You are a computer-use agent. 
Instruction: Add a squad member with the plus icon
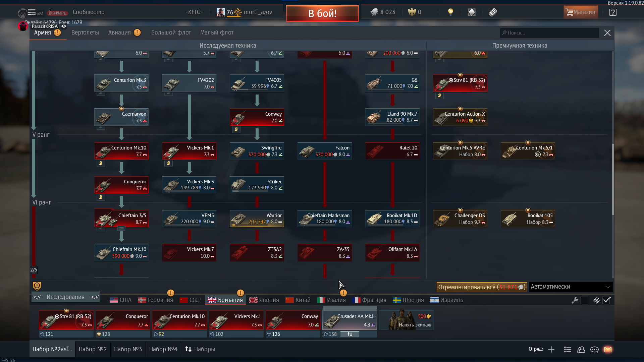[551, 350]
